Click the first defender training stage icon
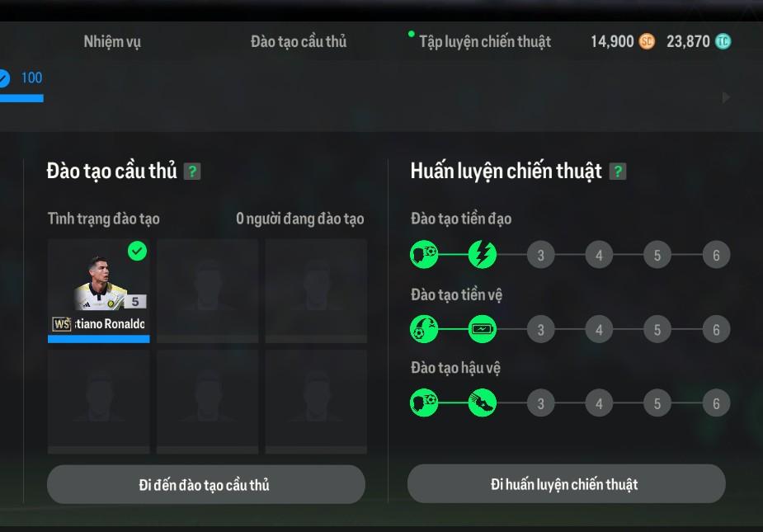 [424, 404]
